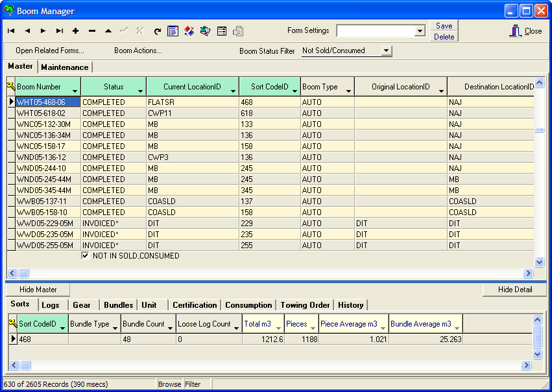Select the Bundles detail tab

point(118,305)
